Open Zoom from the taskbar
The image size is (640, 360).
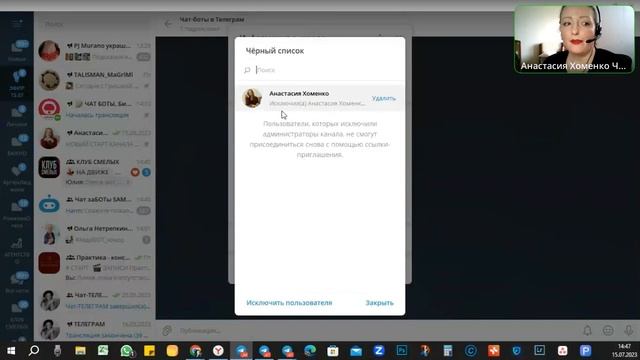tap(379, 351)
